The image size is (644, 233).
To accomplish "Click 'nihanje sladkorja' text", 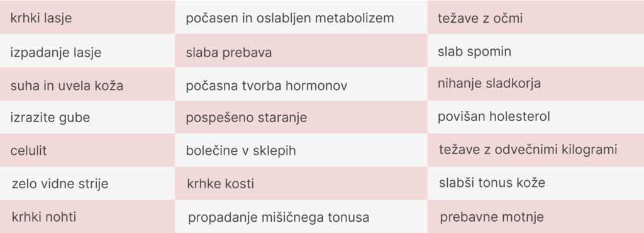I will click(x=489, y=83).
